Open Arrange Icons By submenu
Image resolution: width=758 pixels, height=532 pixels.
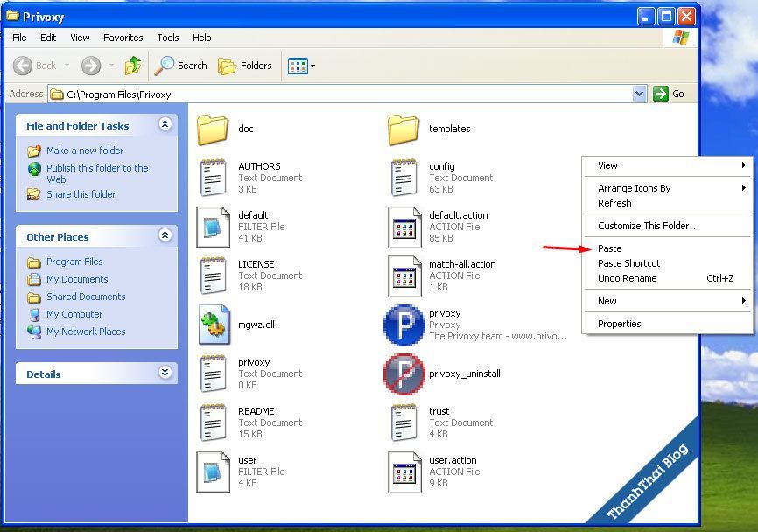667,188
